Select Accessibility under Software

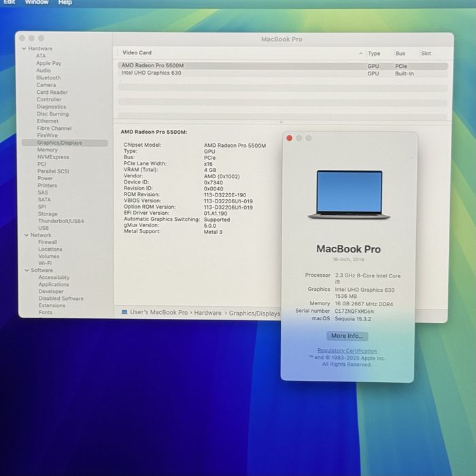(x=54, y=277)
